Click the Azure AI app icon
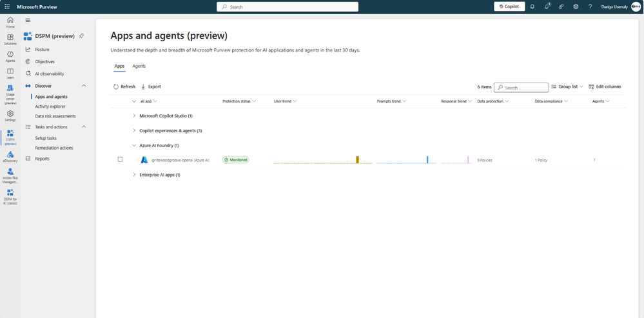Screen dimensions: 644x318 coord(144,160)
